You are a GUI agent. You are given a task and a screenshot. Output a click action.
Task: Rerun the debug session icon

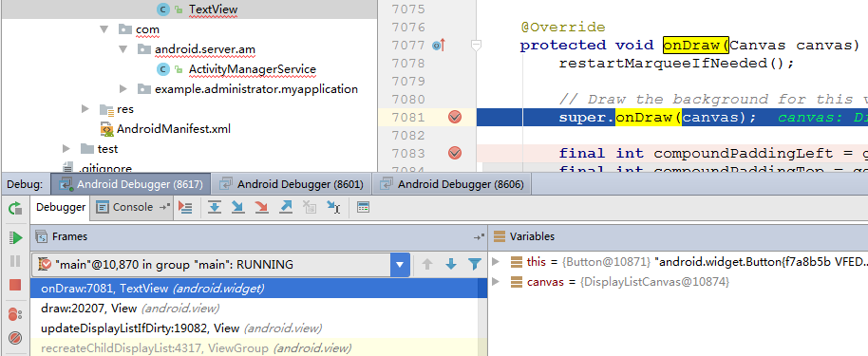click(15, 209)
